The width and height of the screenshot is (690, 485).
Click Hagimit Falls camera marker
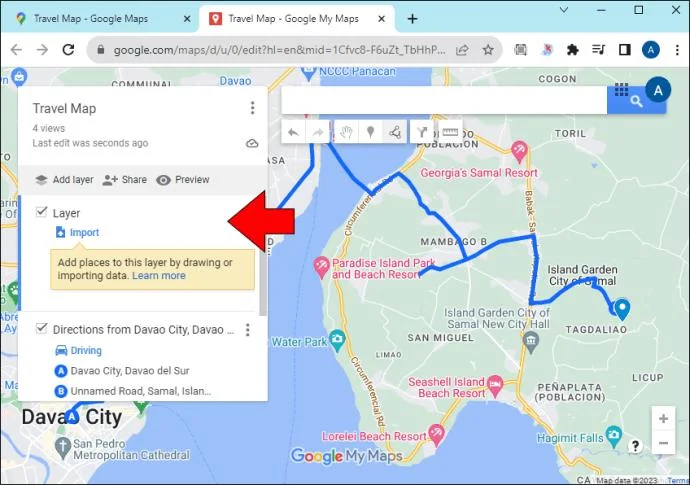[613, 435]
